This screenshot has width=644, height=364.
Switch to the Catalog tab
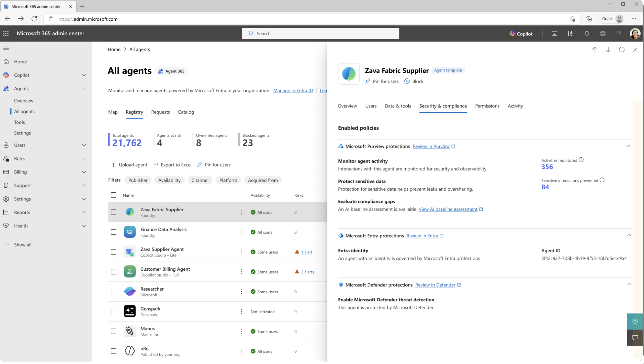(x=186, y=112)
